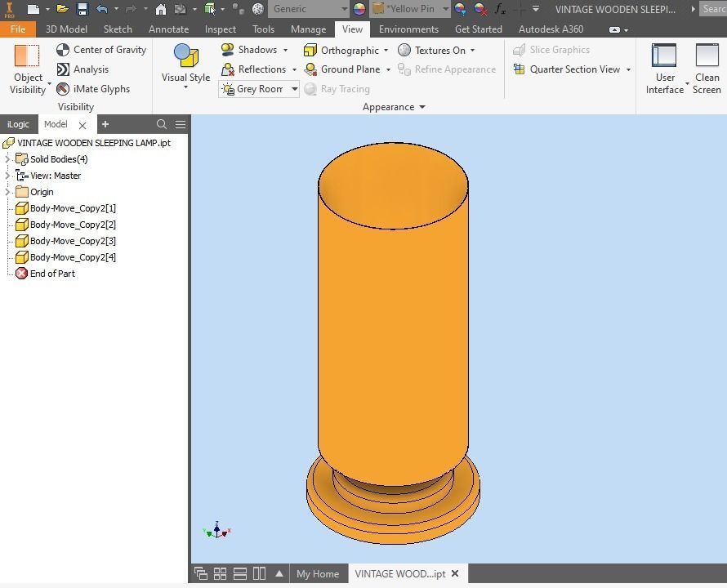Click the End of Part marker
727x588 pixels.
coord(46,274)
